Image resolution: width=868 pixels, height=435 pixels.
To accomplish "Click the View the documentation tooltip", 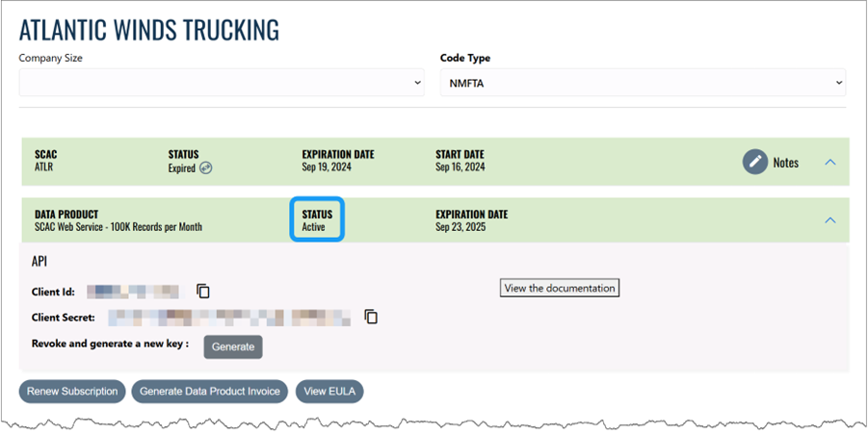I will pyautogui.click(x=560, y=288).
